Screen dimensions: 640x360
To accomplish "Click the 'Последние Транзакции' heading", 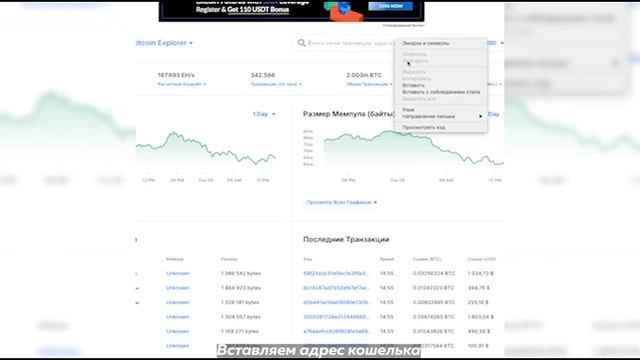I will point(346,240).
